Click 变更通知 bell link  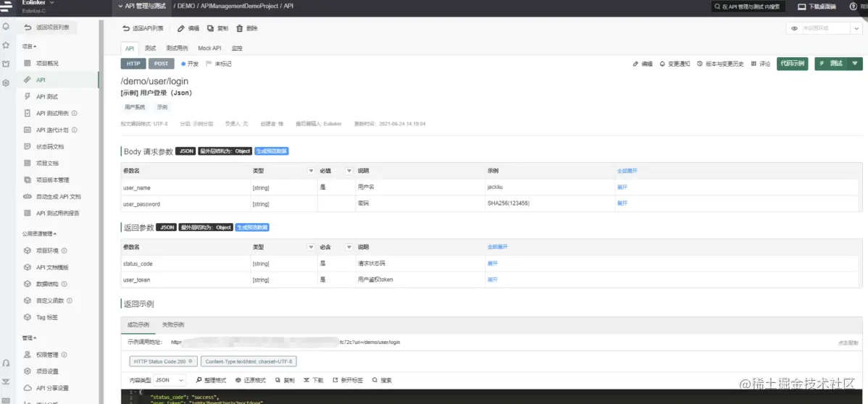pos(675,64)
